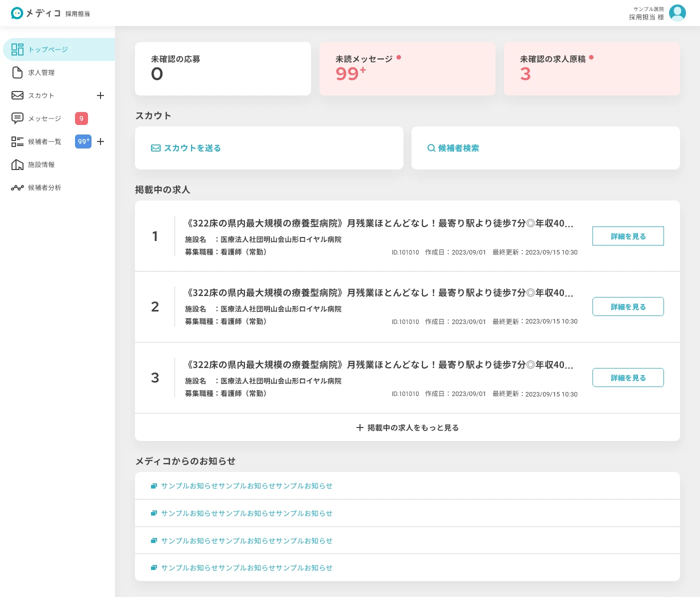Click the 施設情報 building icon
700x597 pixels.
pos(17,164)
